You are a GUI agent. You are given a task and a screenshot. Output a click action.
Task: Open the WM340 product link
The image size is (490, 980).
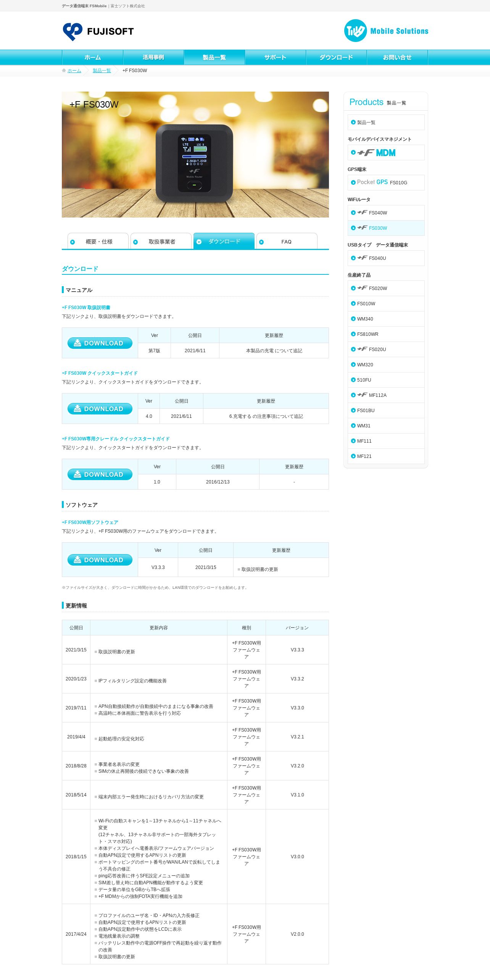pyautogui.click(x=386, y=319)
